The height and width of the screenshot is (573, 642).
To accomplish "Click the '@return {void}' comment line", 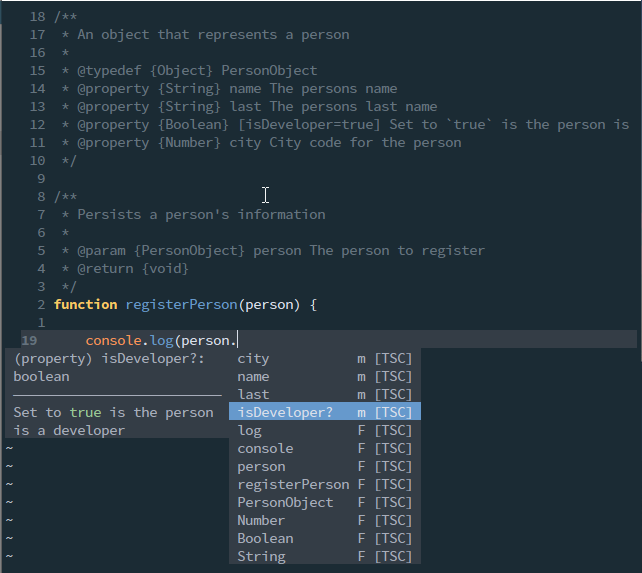I will [x=125, y=269].
